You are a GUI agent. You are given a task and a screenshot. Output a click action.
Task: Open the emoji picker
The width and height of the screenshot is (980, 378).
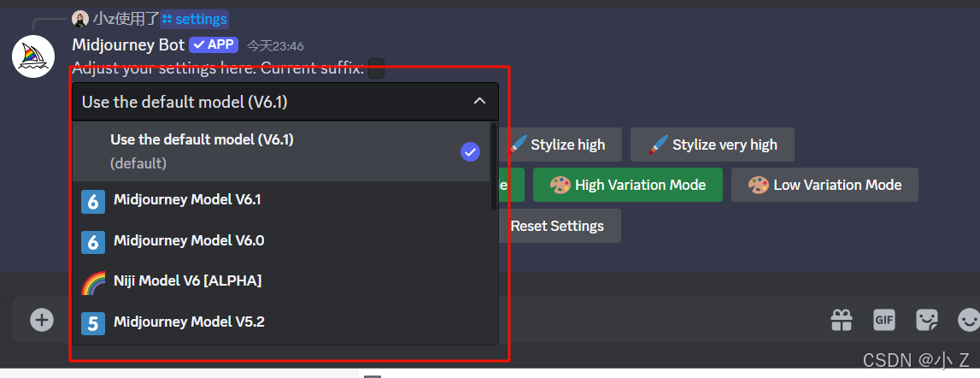click(968, 321)
